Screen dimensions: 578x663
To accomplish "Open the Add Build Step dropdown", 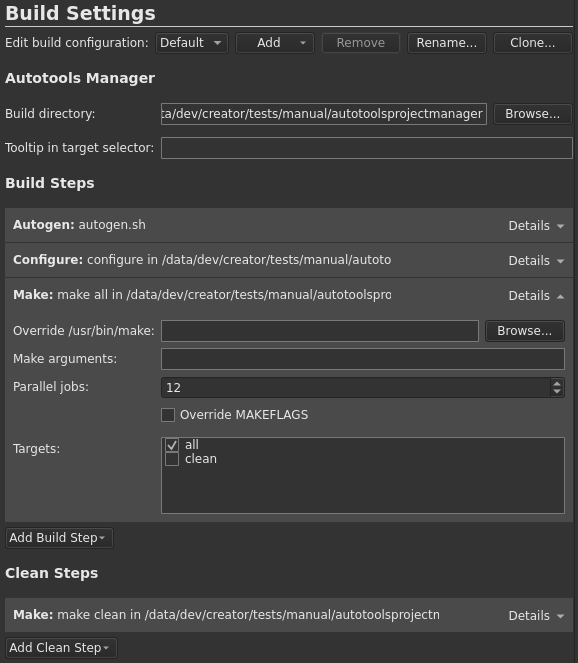I will pyautogui.click(x=59, y=538).
